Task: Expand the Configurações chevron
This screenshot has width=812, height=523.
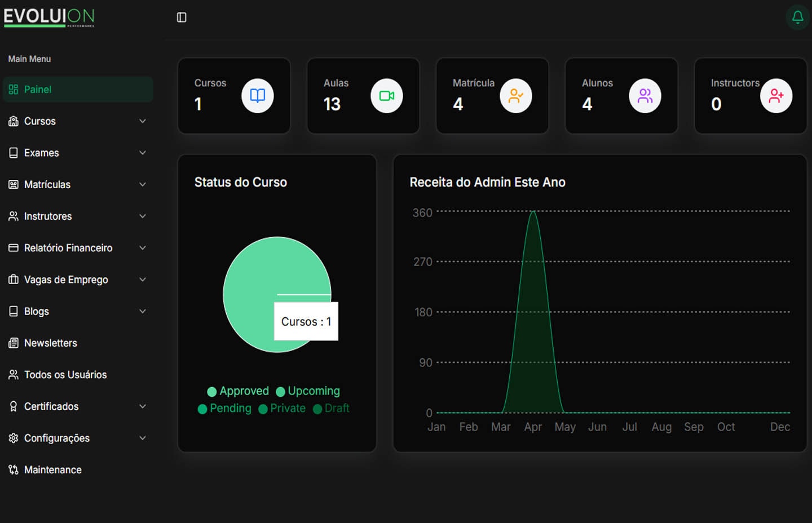Action: [143, 438]
